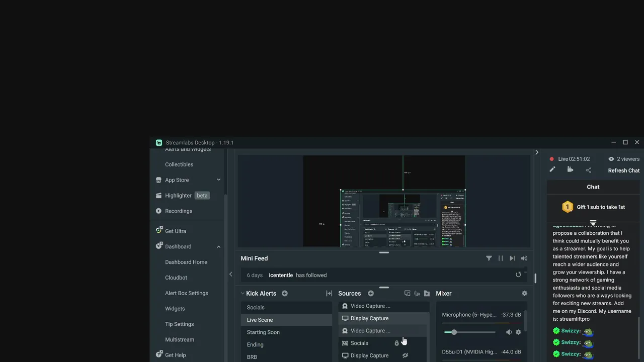Open Alert Box Settings
The width and height of the screenshot is (644, 362).
click(187, 293)
